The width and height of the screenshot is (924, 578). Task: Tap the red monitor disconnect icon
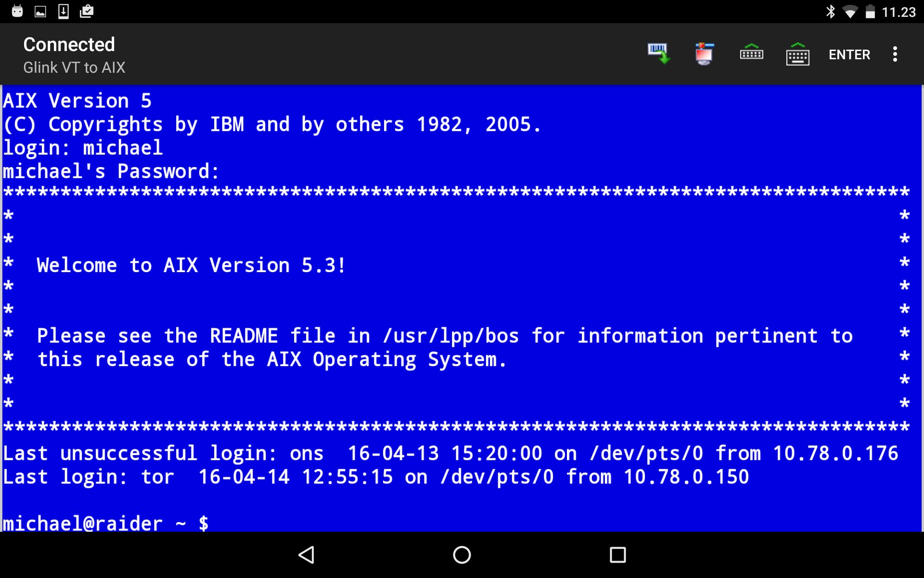(704, 54)
